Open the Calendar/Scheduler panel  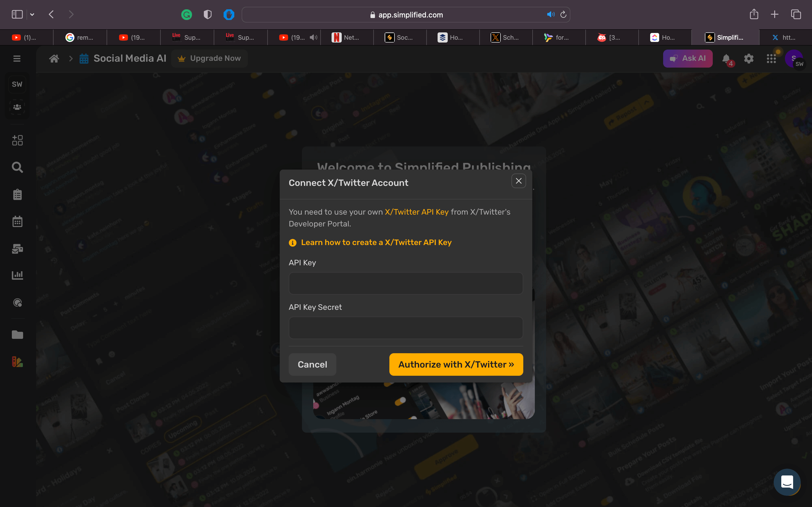tap(17, 221)
